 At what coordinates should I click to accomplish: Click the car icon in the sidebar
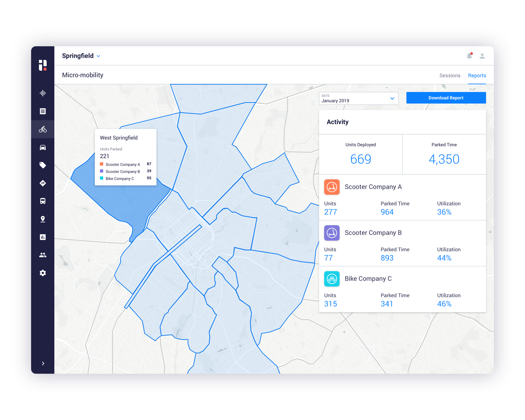point(43,147)
